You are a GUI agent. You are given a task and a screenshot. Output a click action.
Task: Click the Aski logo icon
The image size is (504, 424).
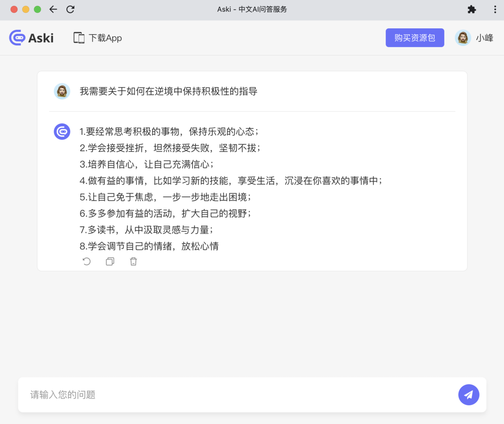[x=17, y=38]
